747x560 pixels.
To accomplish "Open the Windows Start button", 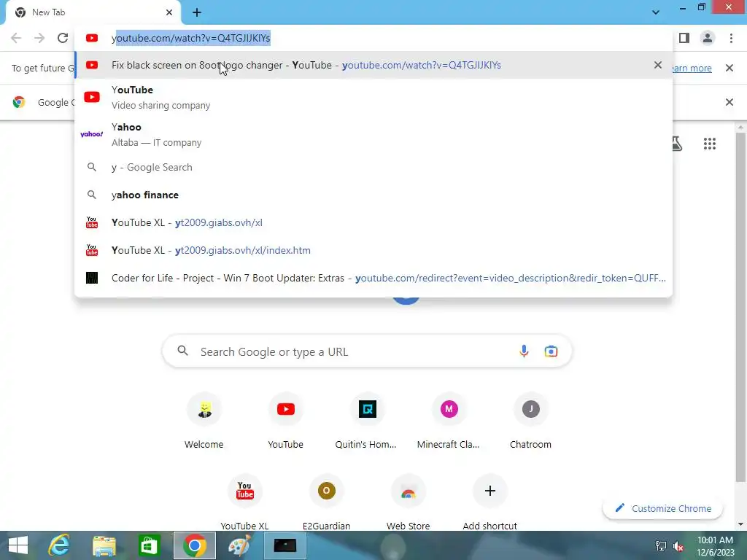I will click(x=18, y=545).
